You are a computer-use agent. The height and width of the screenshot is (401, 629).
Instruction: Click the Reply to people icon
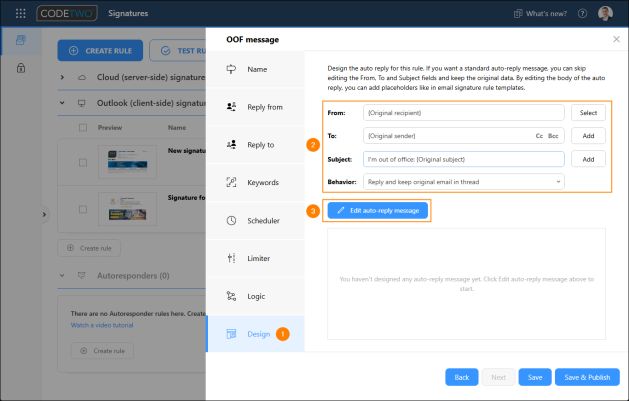(231, 144)
